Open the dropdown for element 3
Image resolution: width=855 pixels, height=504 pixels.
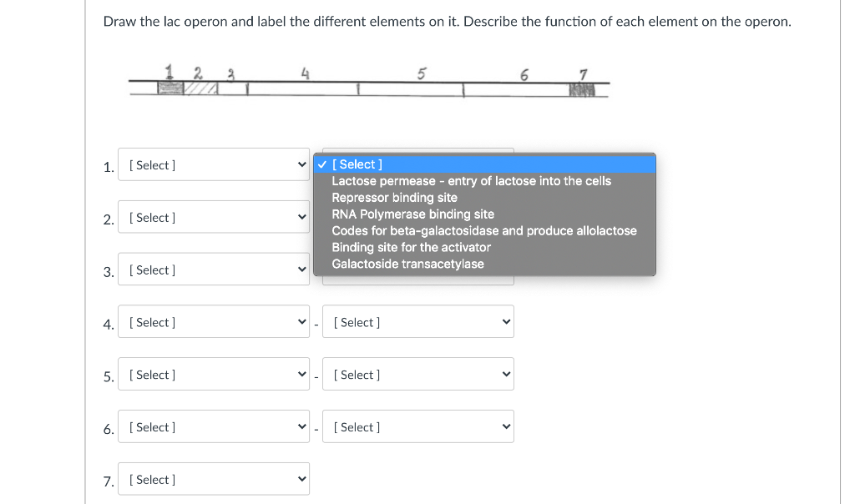[x=214, y=270]
